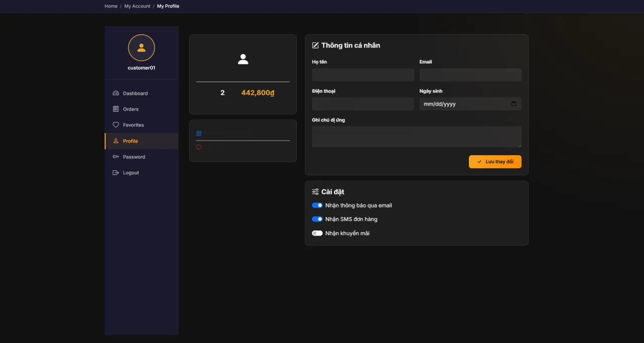Select Profile in the sidebar menu
This screenshot has width=644, height=343.
pos(141,141)
